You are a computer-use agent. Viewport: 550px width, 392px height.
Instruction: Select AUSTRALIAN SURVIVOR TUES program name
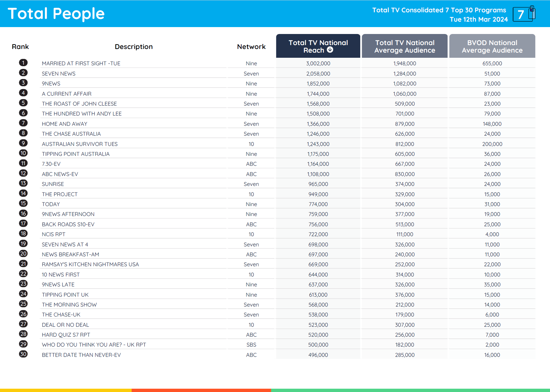[80, 144]
